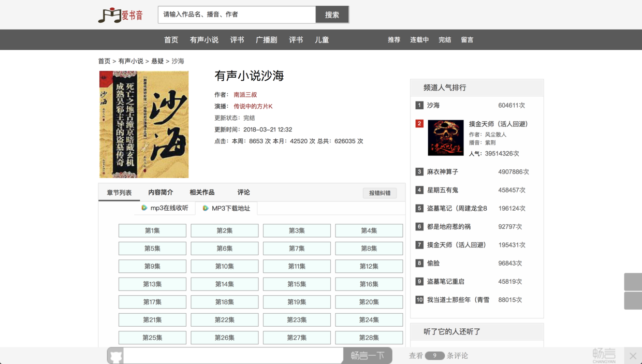Viewport: 642px width, 364px height.
Task: Click the red rank-2 badge beside 摸金天师
Action: click(x=419, y=124)
